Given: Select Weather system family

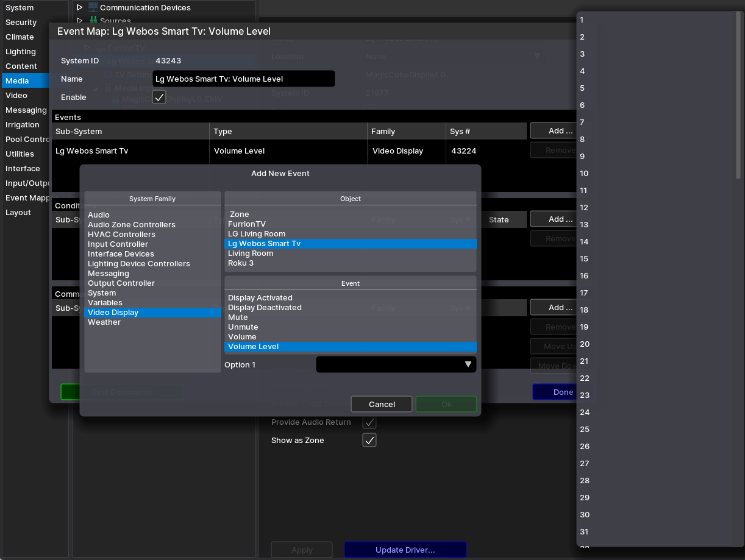Looking at the screenshot, I should click(x=152, y=322).
